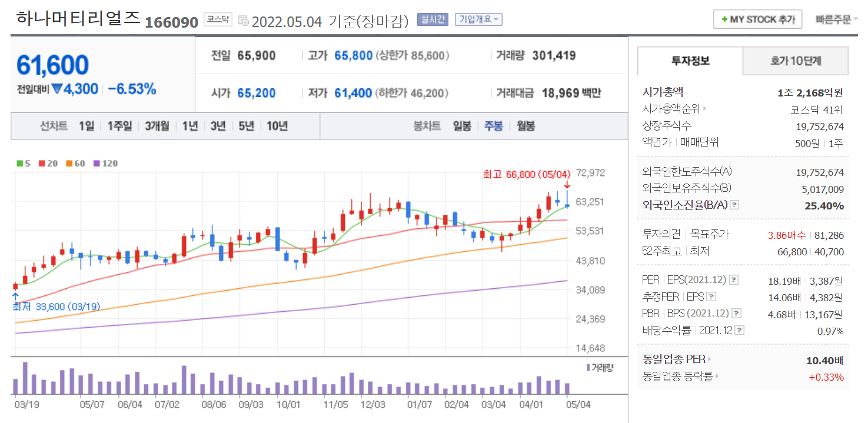
Task: Click the 동일업종 PER label link
Action: (674, 359)
